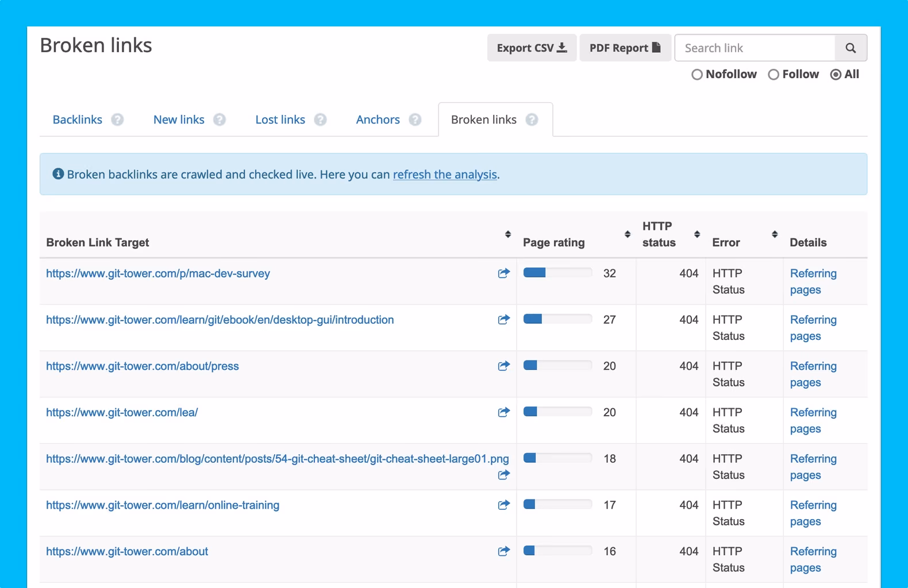Open the mac-dev-survey broken link URL
The width and height of the screenshot is (908, 588).
pyautogui.click(x=158, y=273)
